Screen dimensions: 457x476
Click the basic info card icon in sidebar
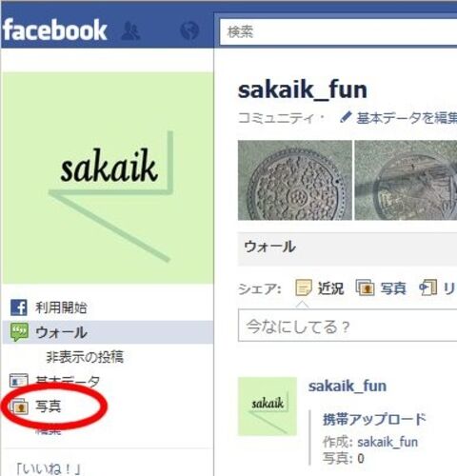pos(18,381)
